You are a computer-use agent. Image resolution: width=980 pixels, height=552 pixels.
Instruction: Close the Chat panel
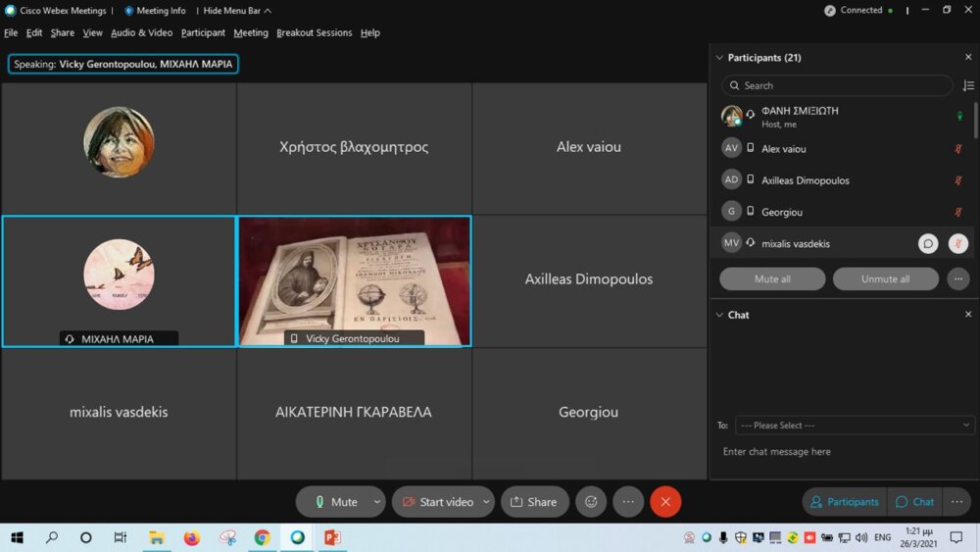click(x=968, y=315)
